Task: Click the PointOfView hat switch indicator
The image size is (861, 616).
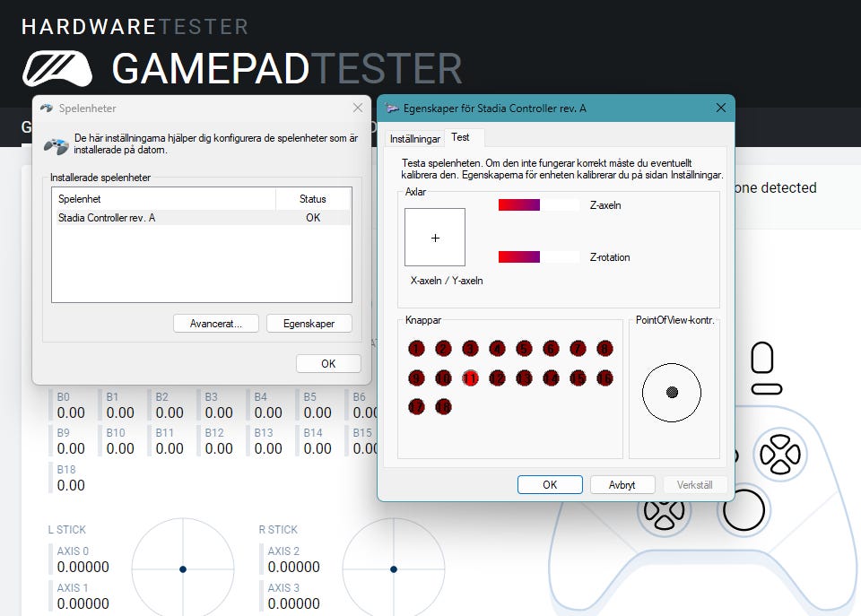Action: (x=672, y=392)
